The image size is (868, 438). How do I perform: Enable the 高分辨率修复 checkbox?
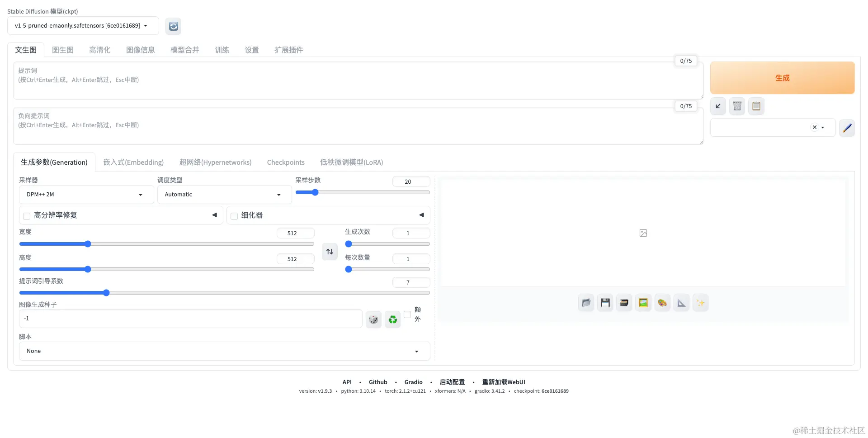click(x=27, y=216)
